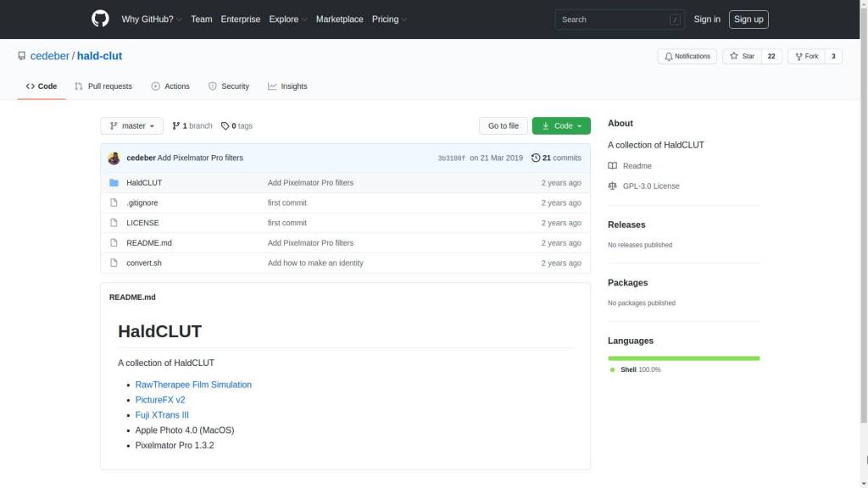Open the cedeber owner link
The image size is (868, 488).
point(50,56)
